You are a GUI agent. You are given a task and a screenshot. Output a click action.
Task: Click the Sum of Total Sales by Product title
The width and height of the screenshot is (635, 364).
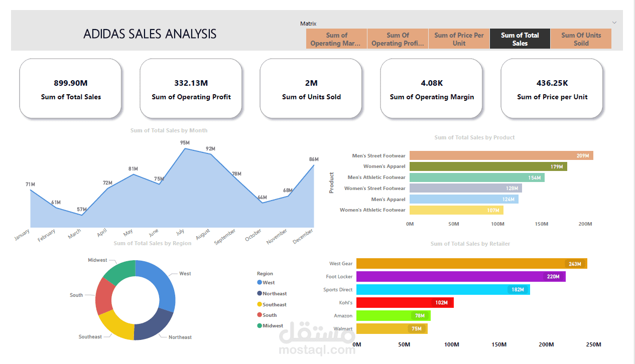(474, 137)
